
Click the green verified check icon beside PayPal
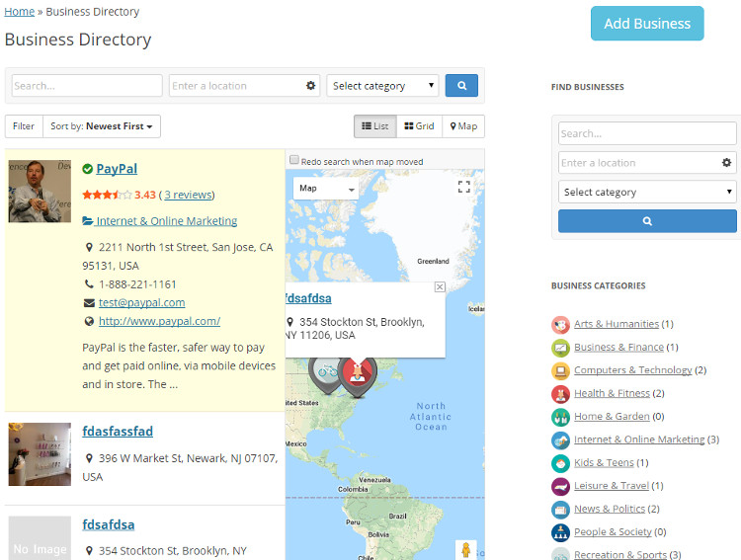tap(87, 169)
